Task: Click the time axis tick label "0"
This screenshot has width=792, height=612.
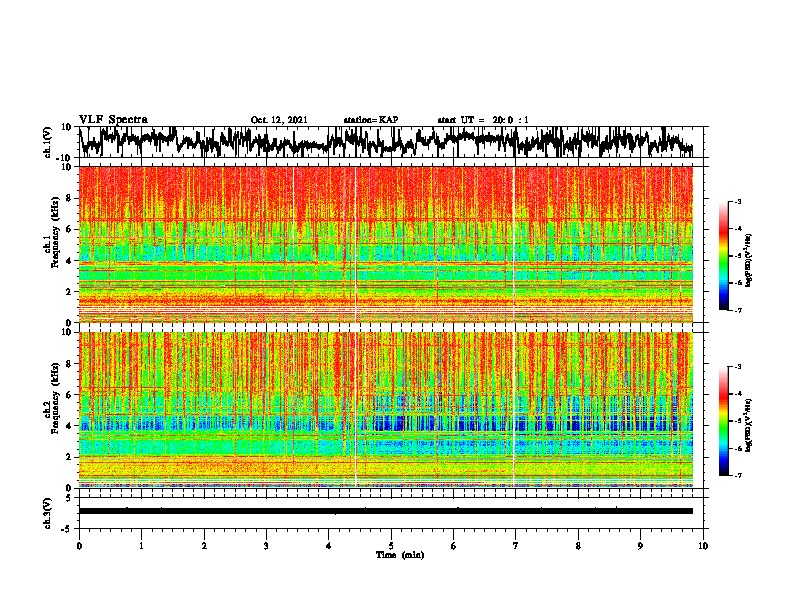Action: (x=79, y=546)
